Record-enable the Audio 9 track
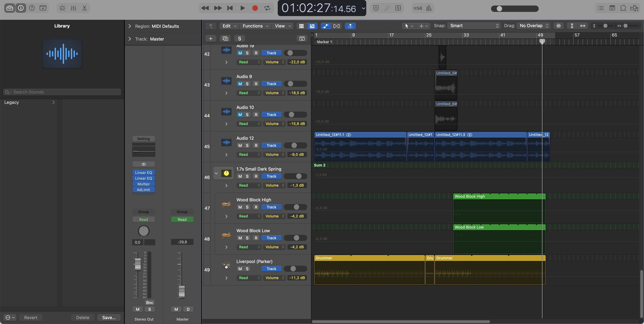This screenshot has width=644, height=324. tap(256, 84)
